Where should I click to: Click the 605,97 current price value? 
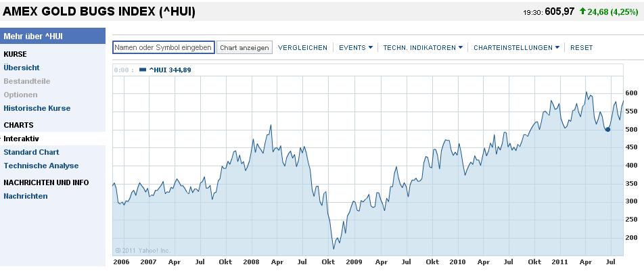(x=559, y=11)
